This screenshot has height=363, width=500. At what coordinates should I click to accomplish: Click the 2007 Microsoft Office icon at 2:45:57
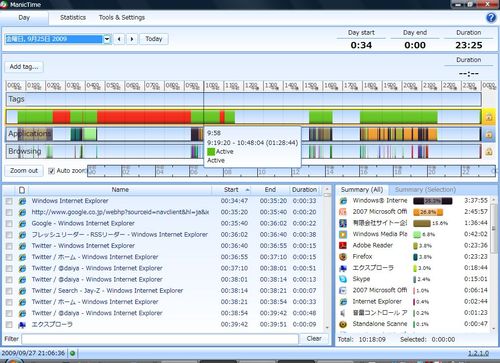click(x=343, y=212)
